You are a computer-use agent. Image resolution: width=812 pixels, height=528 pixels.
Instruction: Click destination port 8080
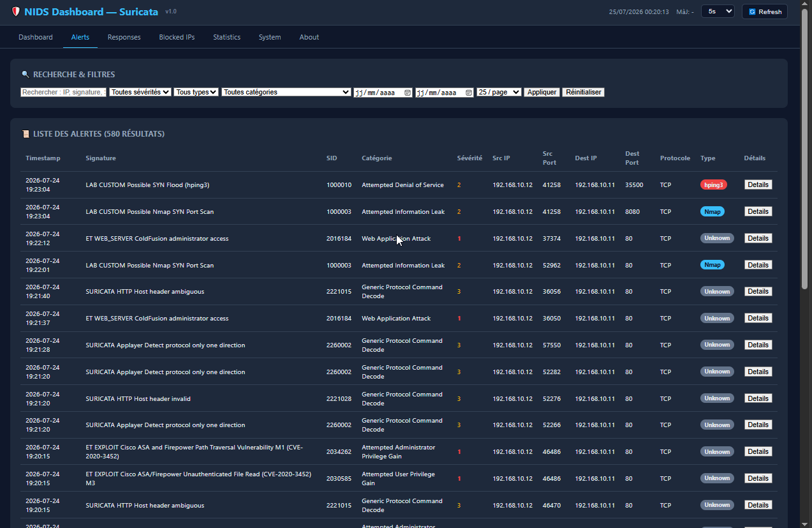click(x=632, y=211)
